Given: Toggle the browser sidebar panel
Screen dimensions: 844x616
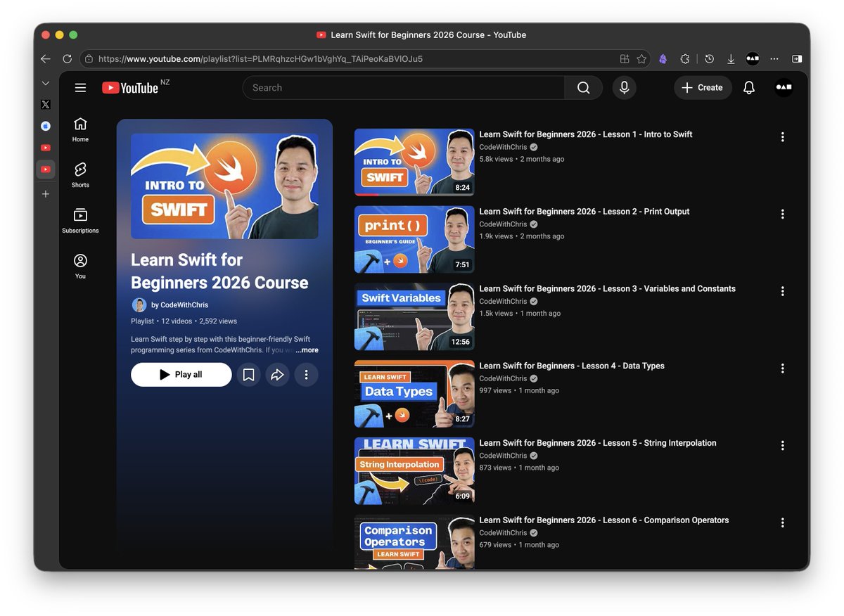Looking at the screenshot, I should 797,59.
